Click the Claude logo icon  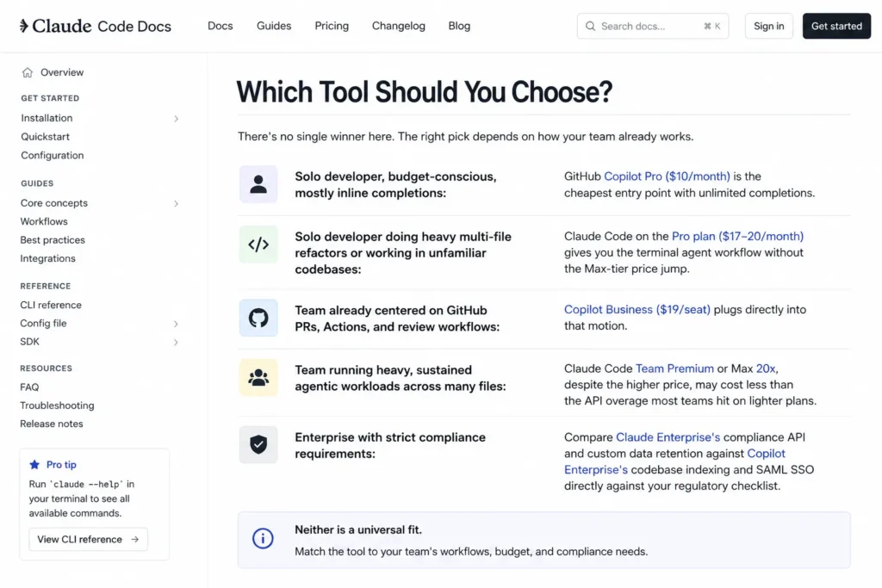pyautogui.click(x=23, y=26)
